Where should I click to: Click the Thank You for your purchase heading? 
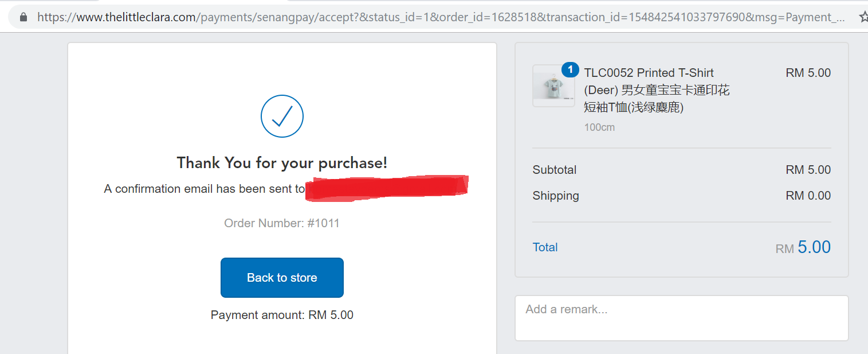click(282, 163)
